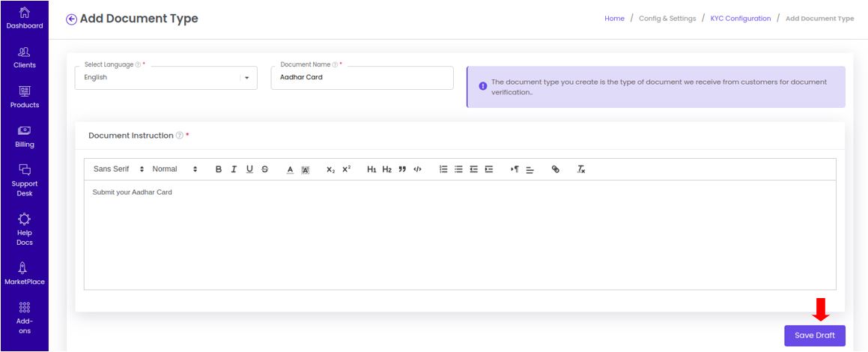Click the Config & Settings breadcrumb

click(667, 19)
